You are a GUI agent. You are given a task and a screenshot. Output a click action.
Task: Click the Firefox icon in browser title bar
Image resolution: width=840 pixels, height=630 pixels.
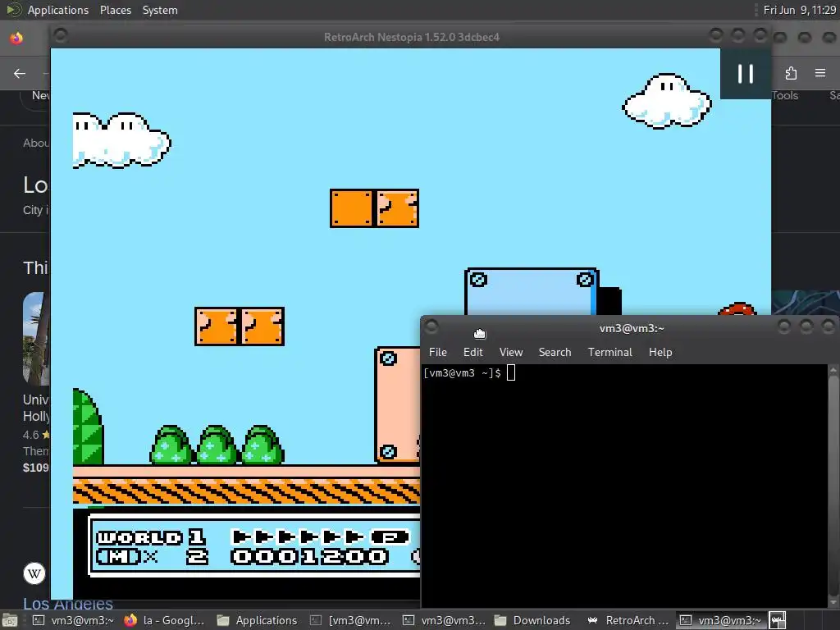point(16,38)
